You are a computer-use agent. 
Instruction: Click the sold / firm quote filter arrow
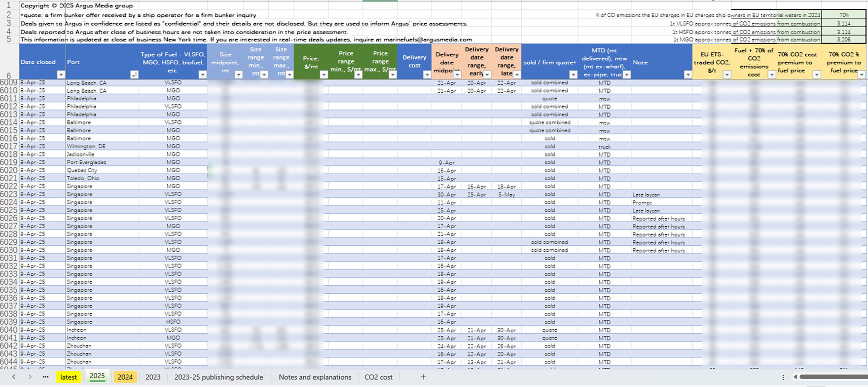coord(573,75)
